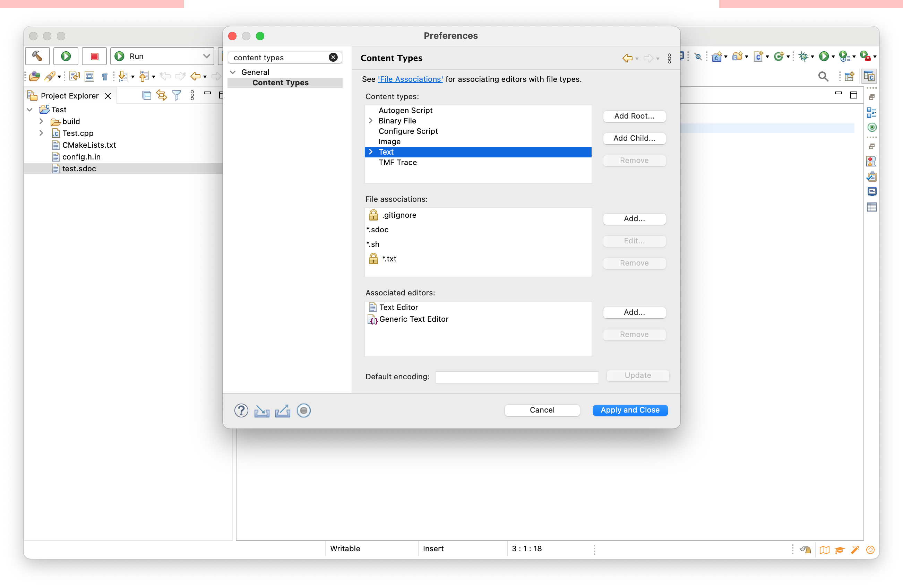The image size is (903, 588).
Task: Click the Export preferences icon
Action: (x=282, y=410)
